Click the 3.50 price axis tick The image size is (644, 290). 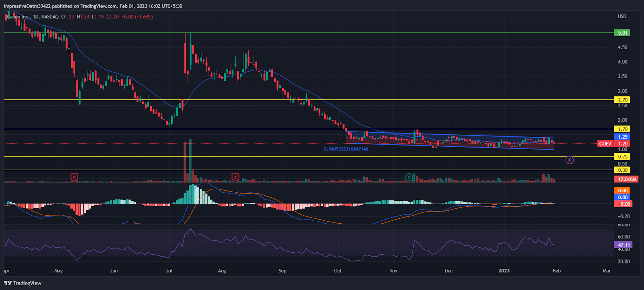coord(622,76)
